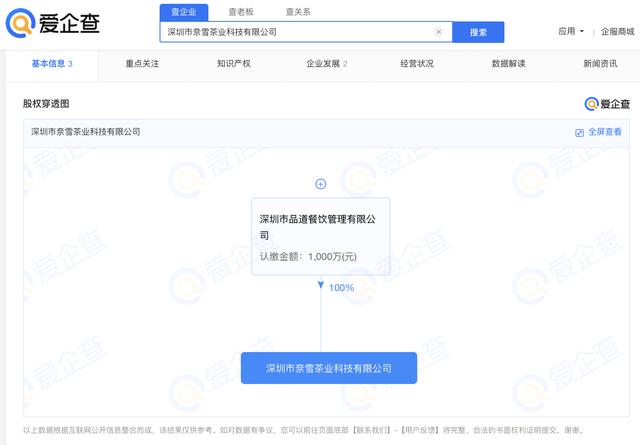640x445 pixels.
Task: Click the company name in the chart header
Action: pos(86,132)
